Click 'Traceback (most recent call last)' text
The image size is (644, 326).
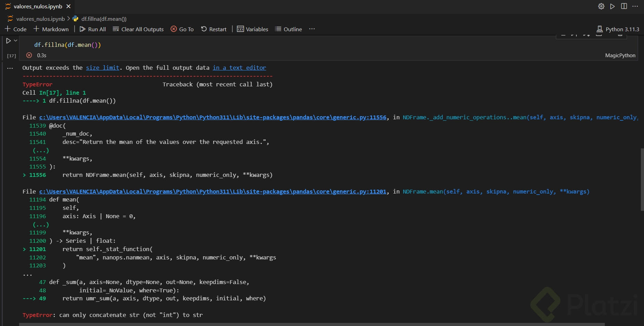click(x=217, y=84)
